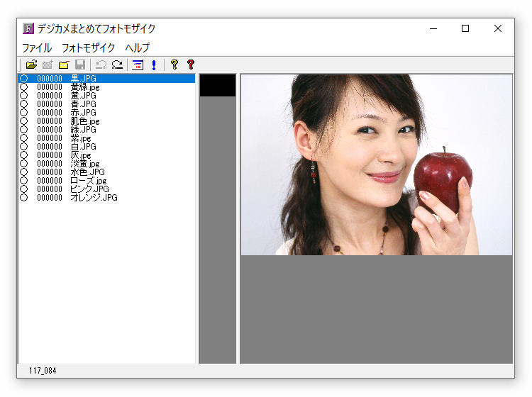Click the floppy disk save icon
This screenshot has height=397, width=532.
pyautogui.click(x=80, y=65)
